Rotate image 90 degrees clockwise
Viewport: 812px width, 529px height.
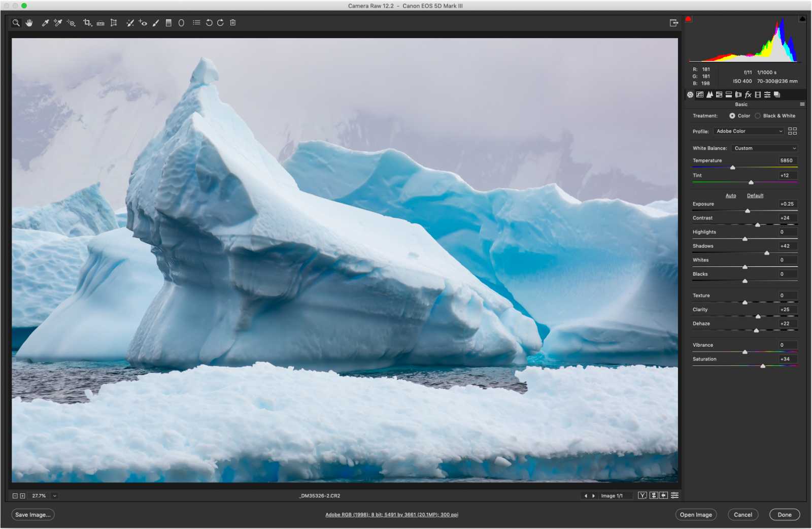click(220, 23)
